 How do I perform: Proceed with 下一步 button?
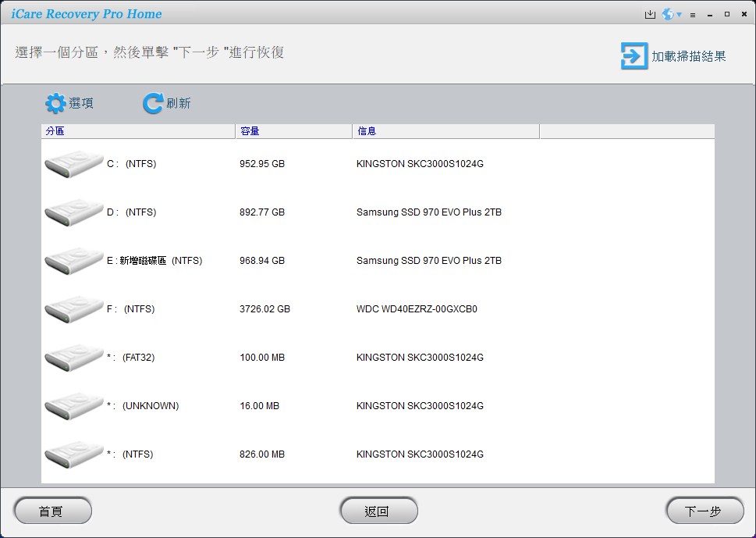[705, 511]
